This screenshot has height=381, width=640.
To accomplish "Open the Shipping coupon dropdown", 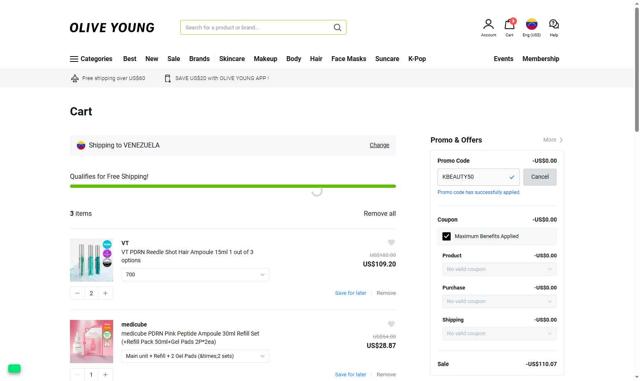I will pos(499,334).
